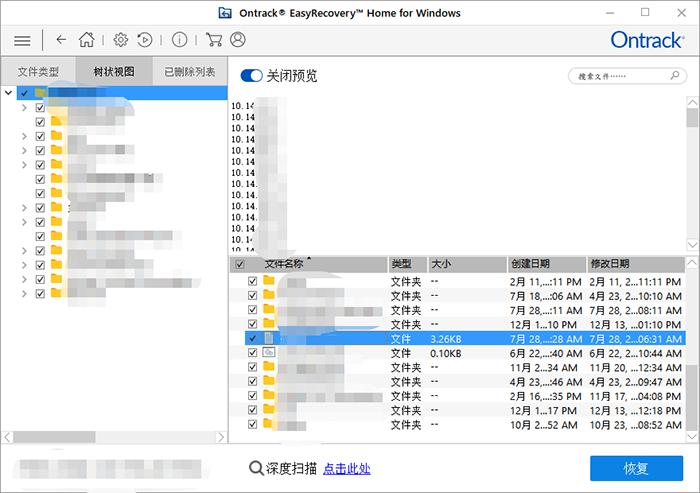Select the size value 0.10KB
The height and width of the screenshot is (493, 700).
[x=446, y=353]
